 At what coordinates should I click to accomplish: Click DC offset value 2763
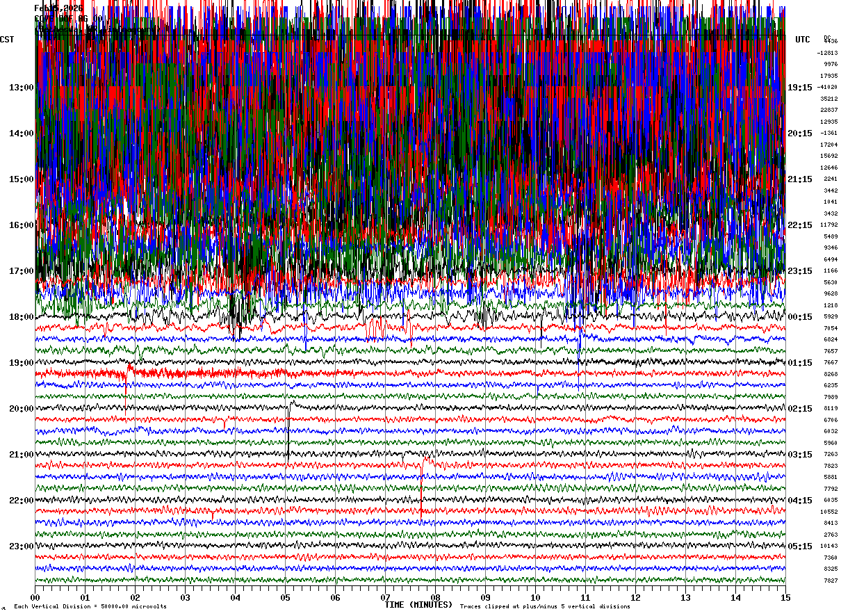831,535
